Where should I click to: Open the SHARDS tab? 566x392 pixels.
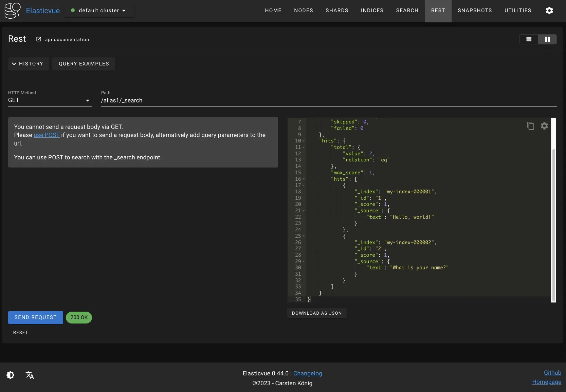pyautogui.click(x=337, y=11)
